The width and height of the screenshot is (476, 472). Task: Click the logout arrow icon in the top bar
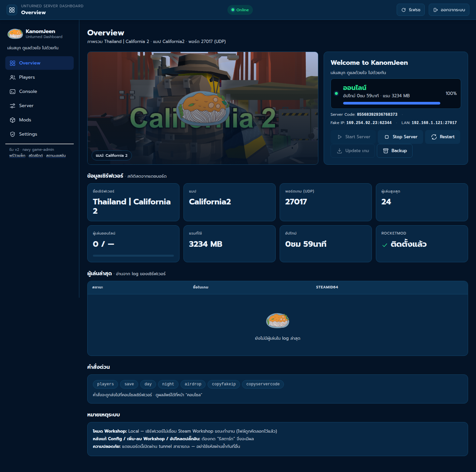[436, 10]
